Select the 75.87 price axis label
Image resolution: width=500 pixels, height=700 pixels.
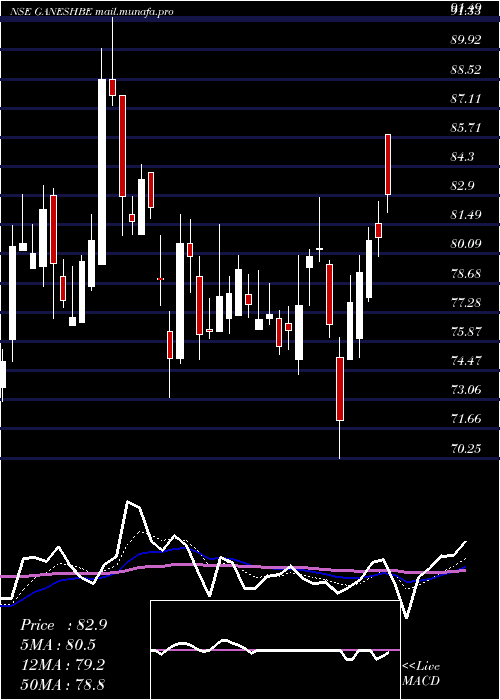click(x=466, y=332)
